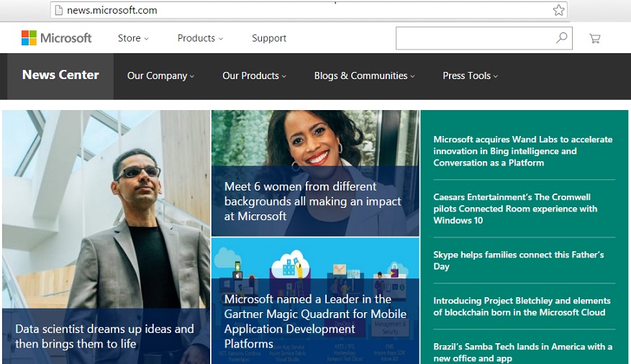The width and height of the screenshot is (631, 364).
Task: Click the news.microsoft.com address bar
Action: (309, 10)
